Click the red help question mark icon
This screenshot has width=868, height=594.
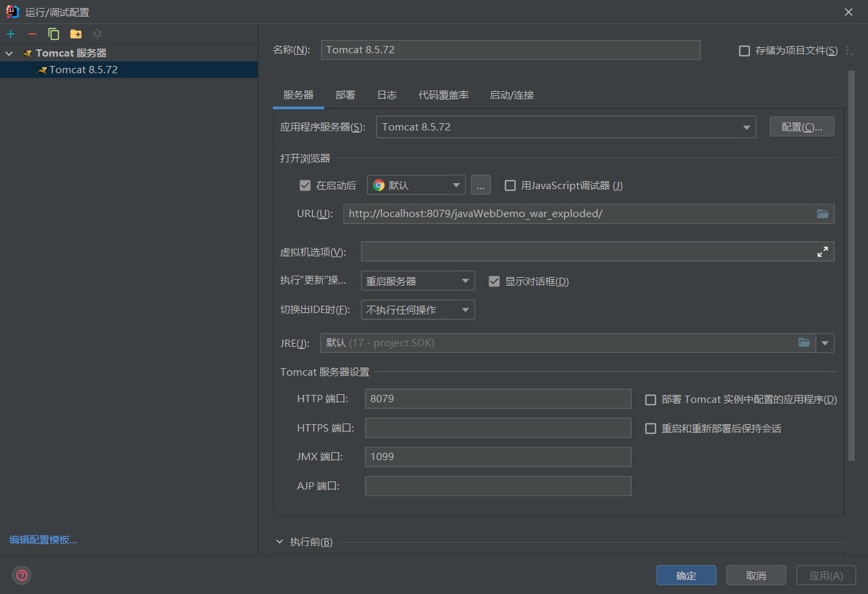[x=22, y=575]
